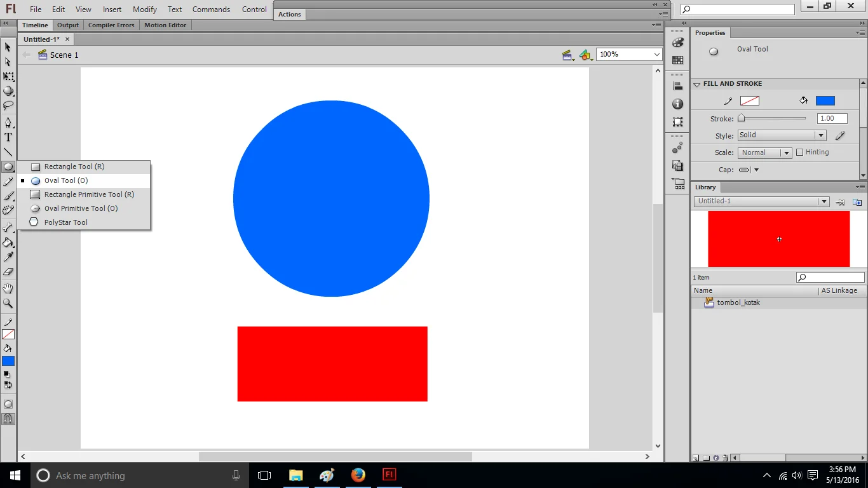Pick the Eyedropper tool
Image resolution: width=868 pixels, height=488 pixels.
8,257
